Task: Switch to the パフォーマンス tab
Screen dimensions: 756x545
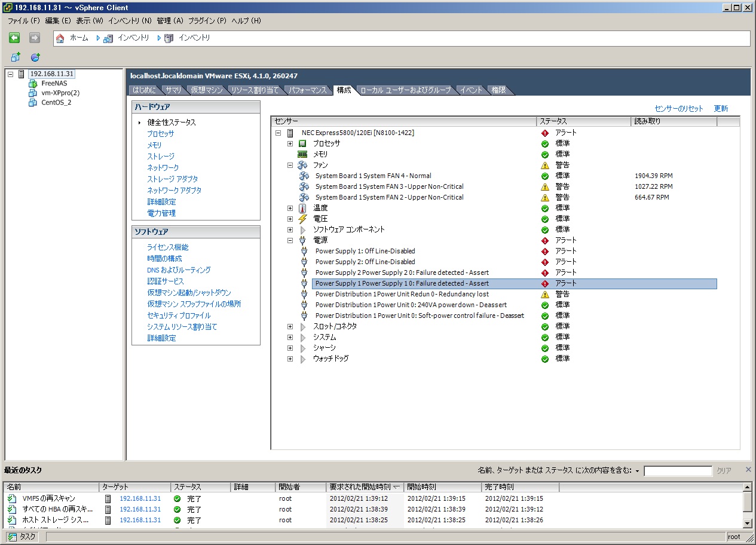Action: pos(308,90)
